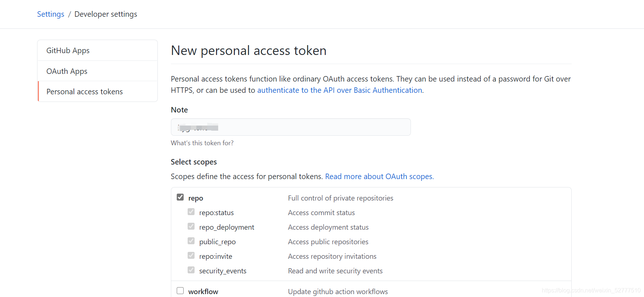Toggle the security_events checkbox
644x297 pixels.
[191, 270]
